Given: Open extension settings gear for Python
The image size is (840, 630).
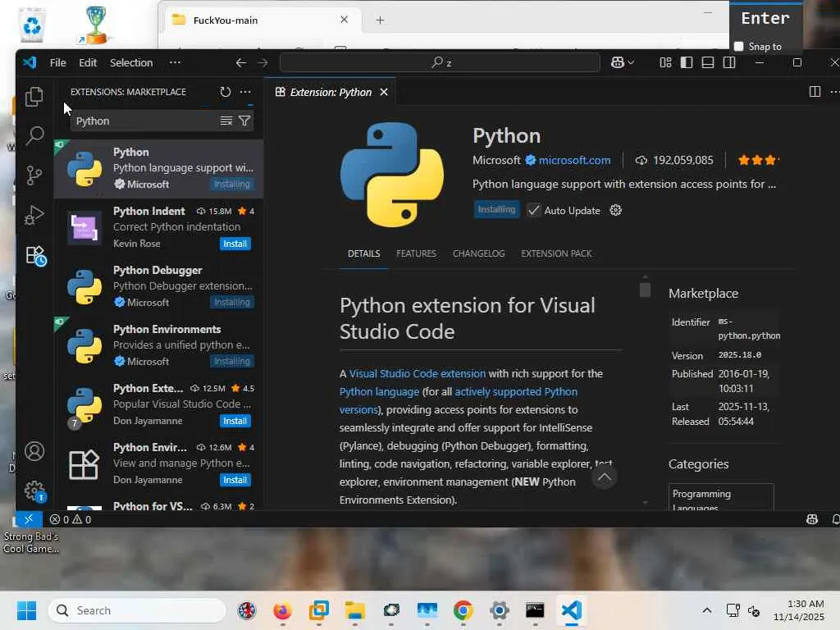Looking at the screenshot, I should (x=615, y=210).
